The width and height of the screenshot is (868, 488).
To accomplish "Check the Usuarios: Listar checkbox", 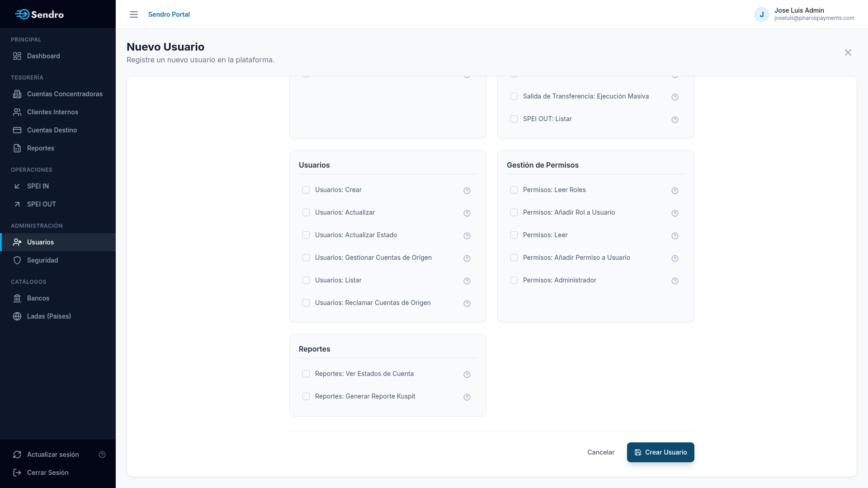I will pos(306,280).
